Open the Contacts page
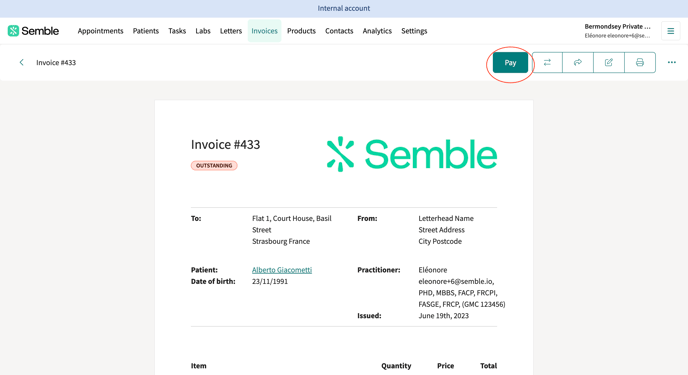The height and width of the screenshot is (375, 688). (339, 31)
